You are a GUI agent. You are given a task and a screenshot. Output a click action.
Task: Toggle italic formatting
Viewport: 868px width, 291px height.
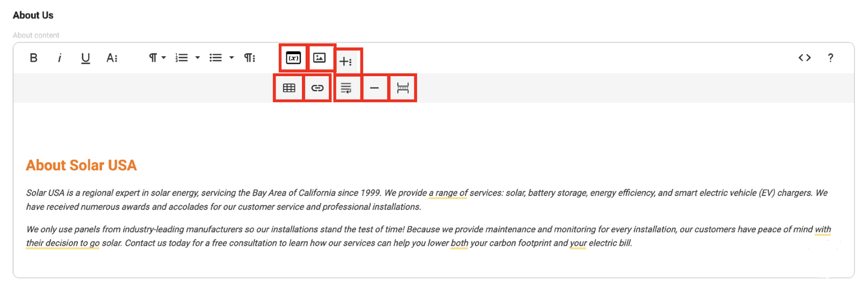[x=60, y=58]
